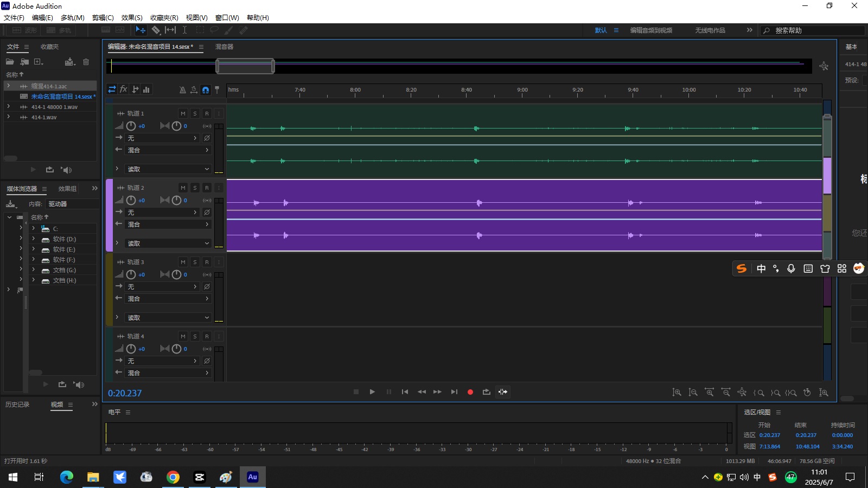Viewport: 868px width, 488px height.
Task: Solo track 轨道 1
Action: 195,113
